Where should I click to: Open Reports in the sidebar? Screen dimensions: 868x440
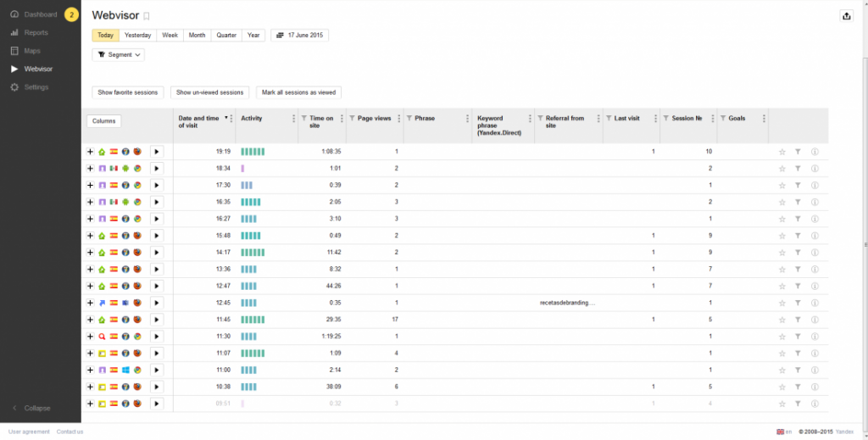point(36,33)
